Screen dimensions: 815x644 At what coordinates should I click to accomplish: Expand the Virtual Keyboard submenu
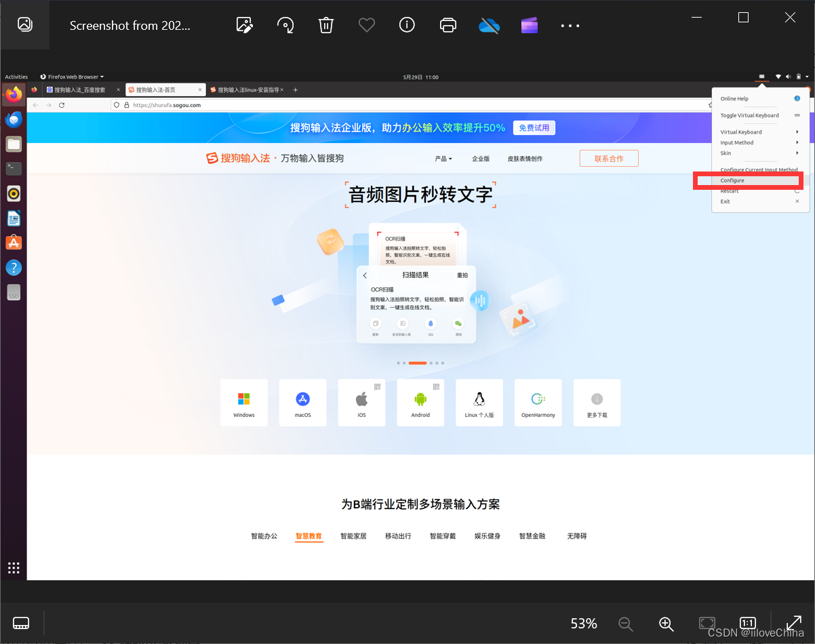760,132
